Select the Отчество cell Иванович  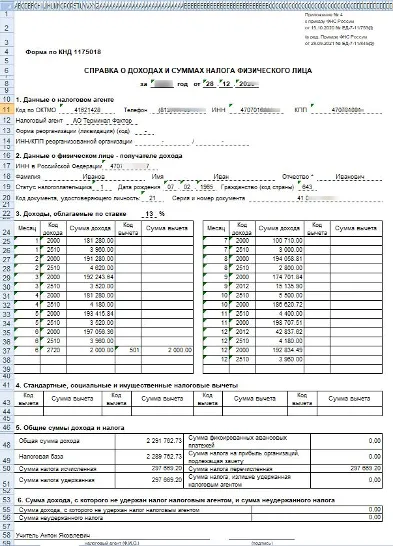pos(350,177)
